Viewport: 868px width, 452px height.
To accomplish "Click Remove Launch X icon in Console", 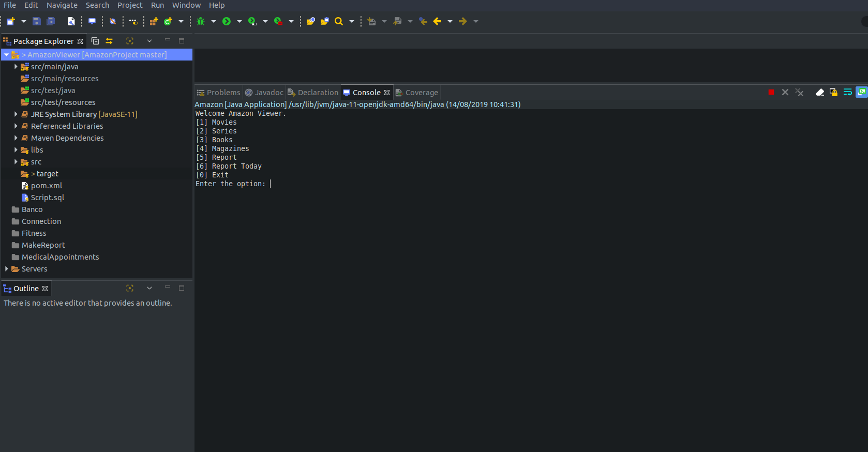I will click(785, 92).
